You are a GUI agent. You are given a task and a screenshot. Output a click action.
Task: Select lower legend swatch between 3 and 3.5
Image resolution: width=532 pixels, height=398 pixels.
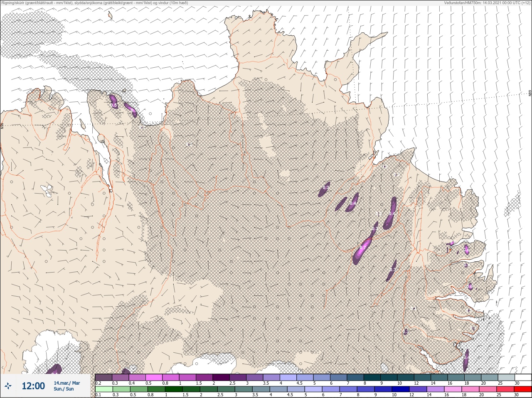pyautogui.click(x=244, y=389)
